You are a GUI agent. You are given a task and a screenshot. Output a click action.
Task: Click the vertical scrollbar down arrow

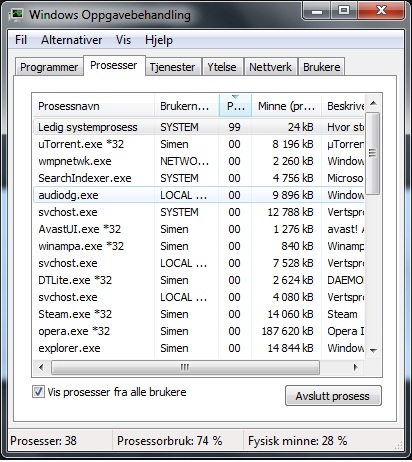coord(373,350)
